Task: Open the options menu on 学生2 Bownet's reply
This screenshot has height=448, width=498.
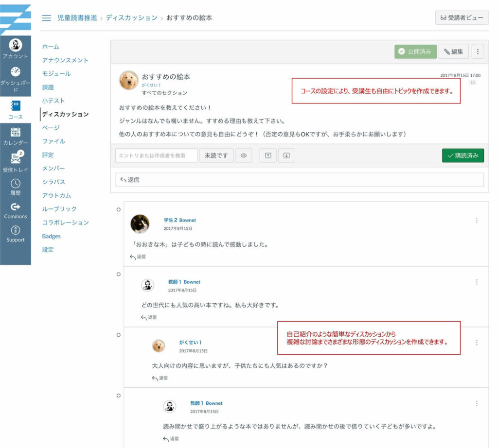Action: (x=477, y=220)
